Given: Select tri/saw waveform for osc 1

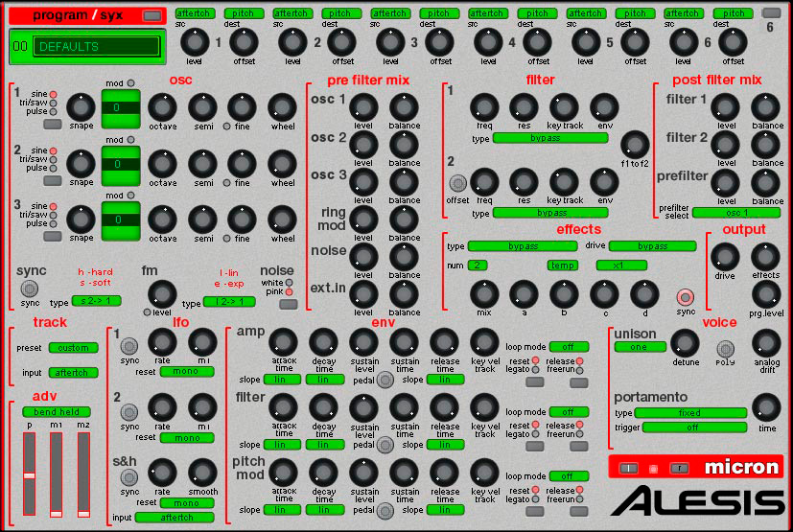Looking at the screenshot, I should 53,103.
